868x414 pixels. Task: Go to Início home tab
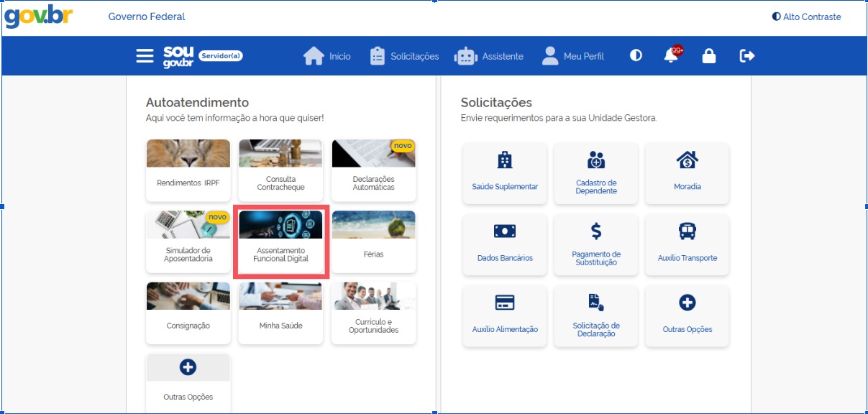pos(327,56)
